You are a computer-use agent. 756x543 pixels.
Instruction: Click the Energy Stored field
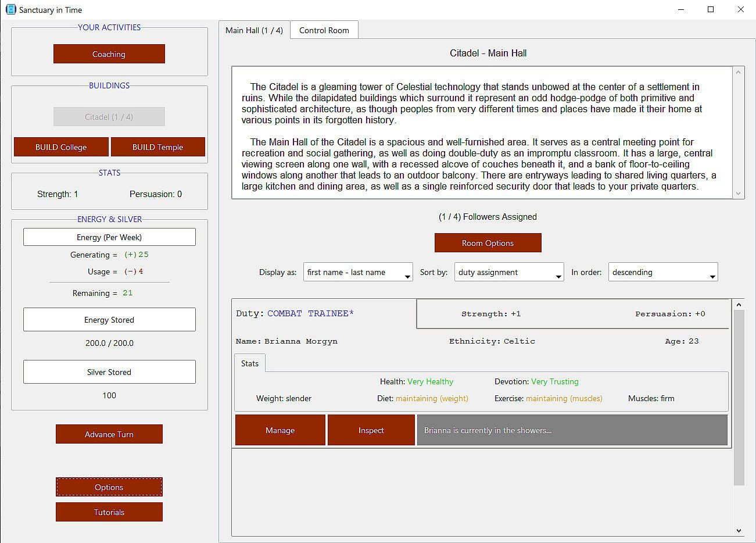click(109, 320)
